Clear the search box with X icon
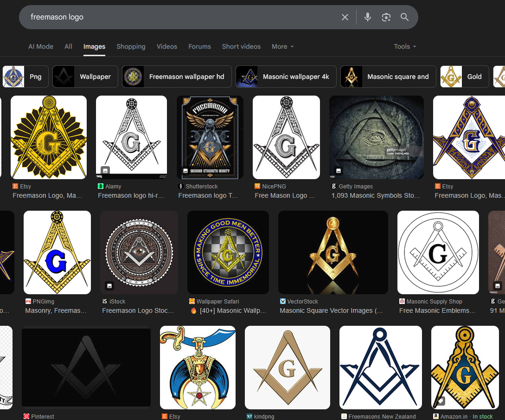505x420 pixels. click(x=345, y=17)
